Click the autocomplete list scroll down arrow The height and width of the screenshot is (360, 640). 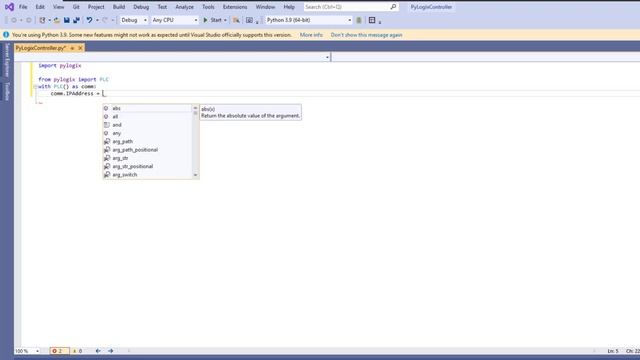click(x=195, y=175)
